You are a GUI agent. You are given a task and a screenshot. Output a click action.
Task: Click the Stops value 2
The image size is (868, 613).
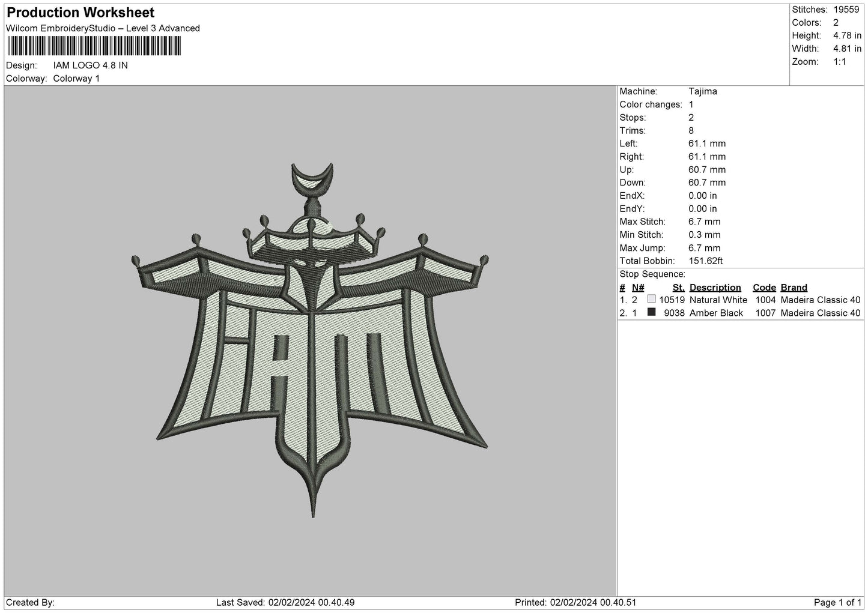tap(691, 118)
